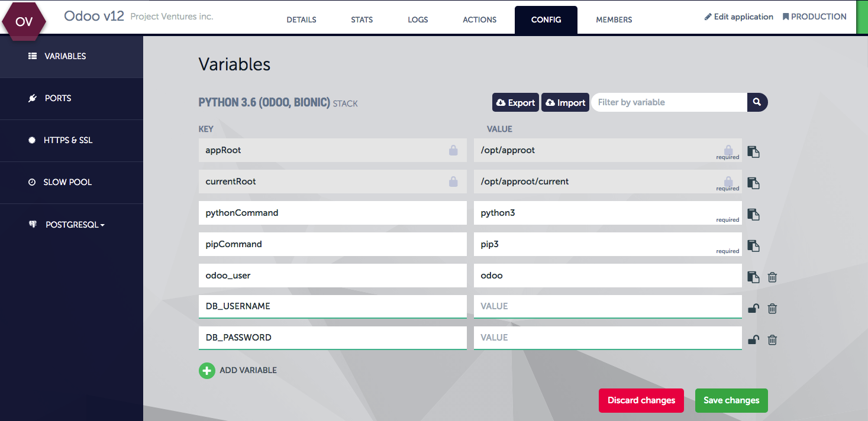Switch to the Logs tab
Image resolution: width=868 pixels, height=421 pixels.
click(x=418, y=20)
